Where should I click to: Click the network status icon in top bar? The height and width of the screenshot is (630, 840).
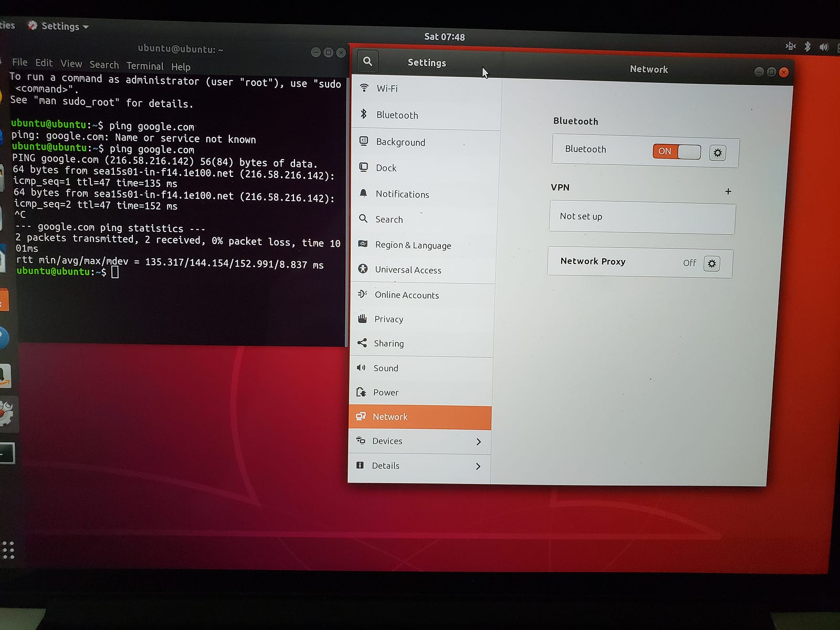pos(791,46)
